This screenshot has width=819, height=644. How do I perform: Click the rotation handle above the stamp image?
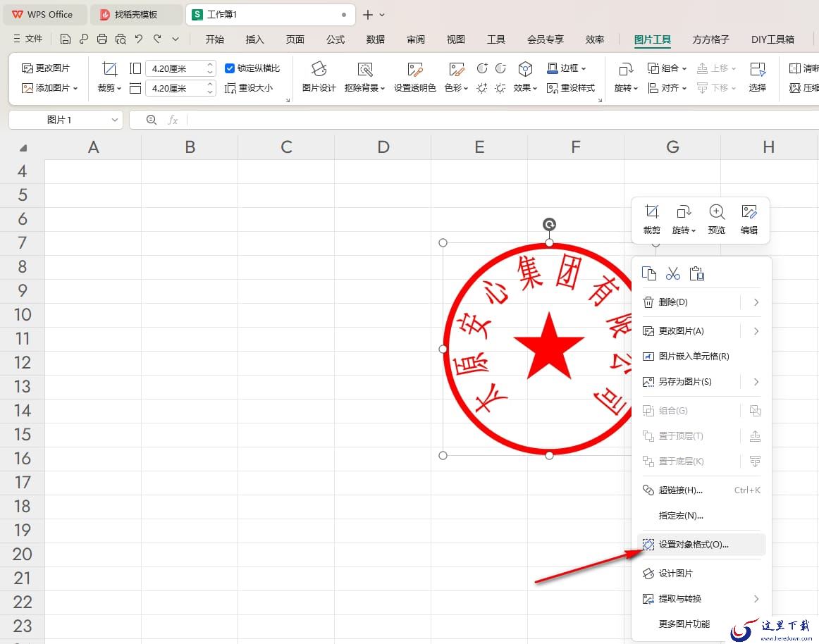point(549,224)
